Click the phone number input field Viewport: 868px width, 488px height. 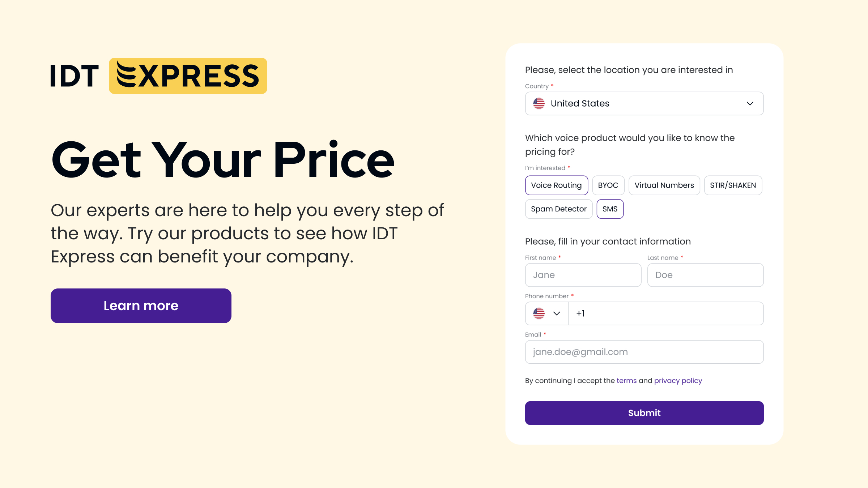point(665,313)
